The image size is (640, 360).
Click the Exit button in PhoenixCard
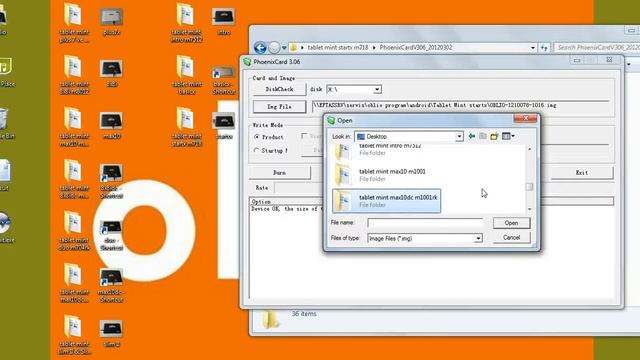(x=582, y=173)
